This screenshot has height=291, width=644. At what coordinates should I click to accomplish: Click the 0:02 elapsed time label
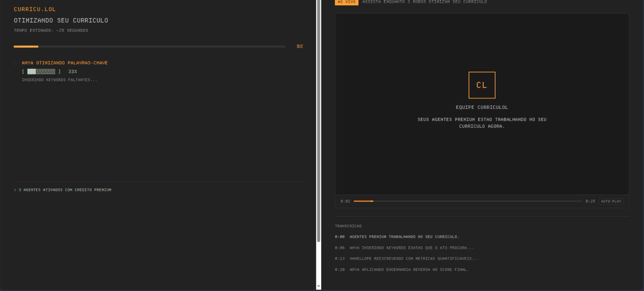[345, 201]
